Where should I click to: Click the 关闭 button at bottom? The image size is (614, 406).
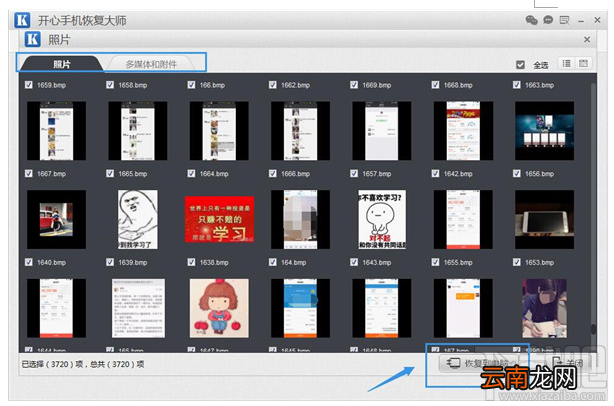point(569,363)
